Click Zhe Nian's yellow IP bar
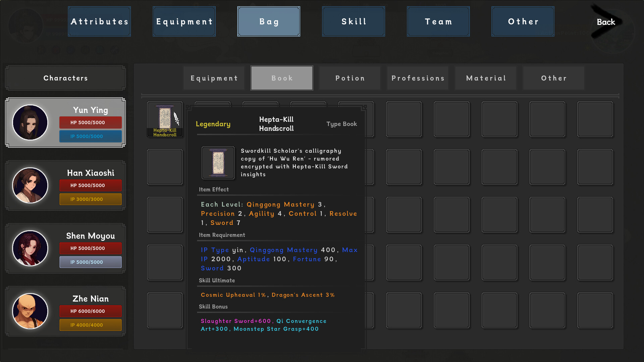Image resolution: width=644 pixels, height=362 pixels. (91, 325)
